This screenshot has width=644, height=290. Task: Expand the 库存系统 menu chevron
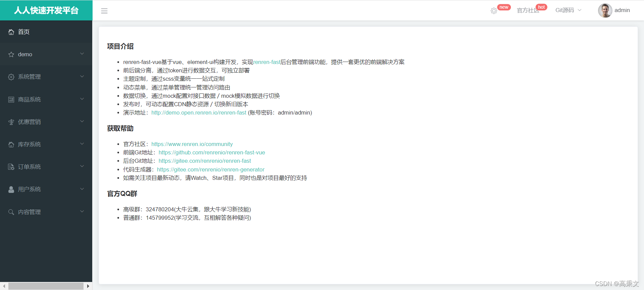pos(82,144)
